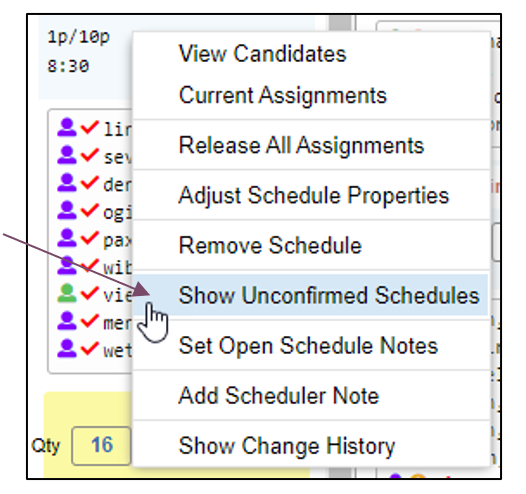This screenshot has width=526, height=494.
Task: Click the purple person icon beside 'lir'
Action: 67,127
